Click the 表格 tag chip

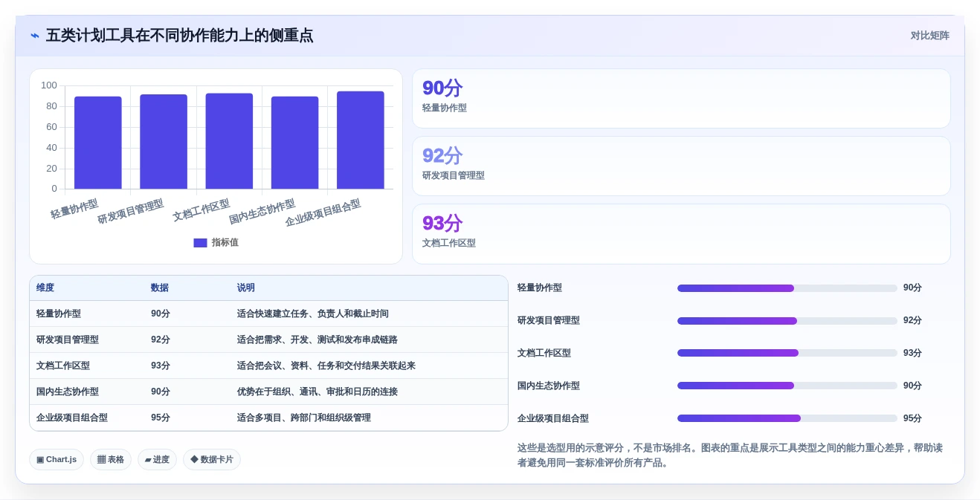[x=111, y=459]
